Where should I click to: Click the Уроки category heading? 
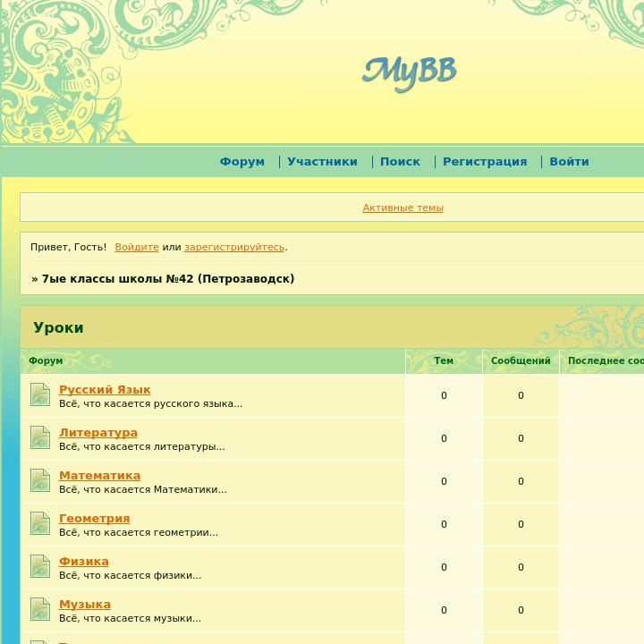pos(58,327)
